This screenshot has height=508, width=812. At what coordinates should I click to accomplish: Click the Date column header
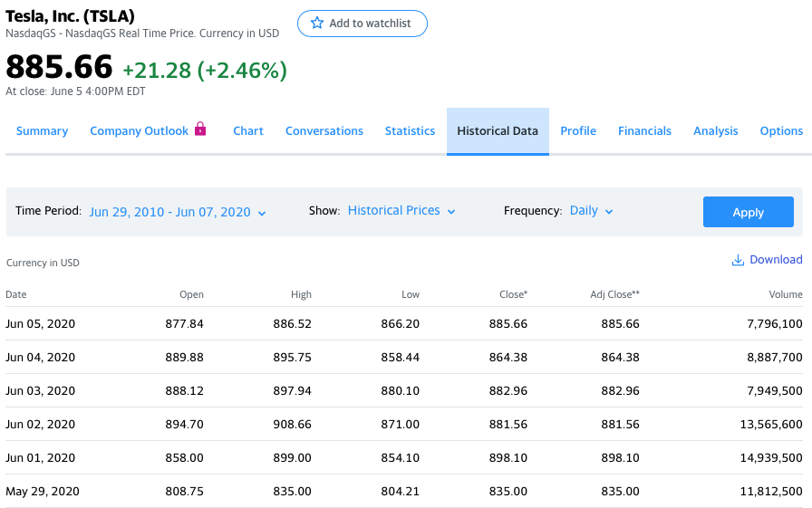pyautogui.click(x=16, y=294)
